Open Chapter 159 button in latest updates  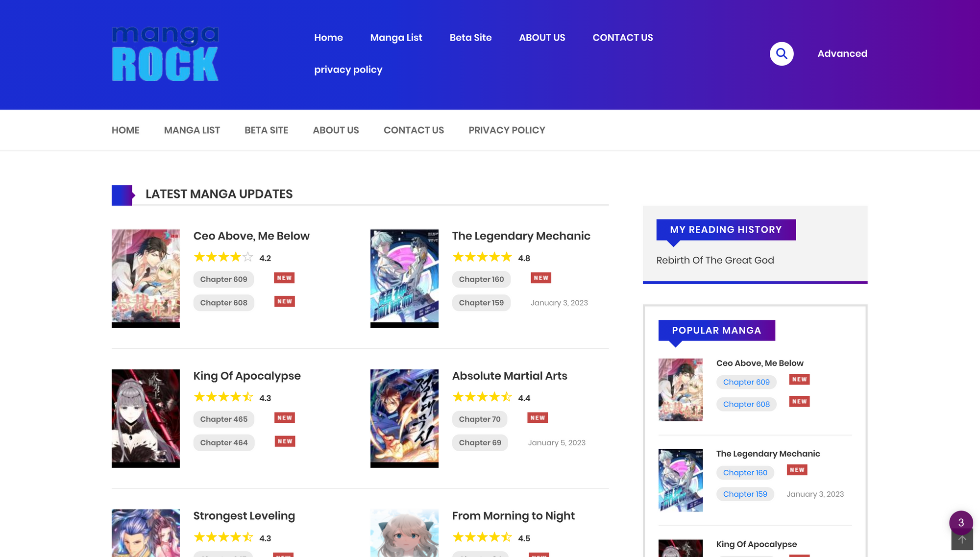(481, 303)
